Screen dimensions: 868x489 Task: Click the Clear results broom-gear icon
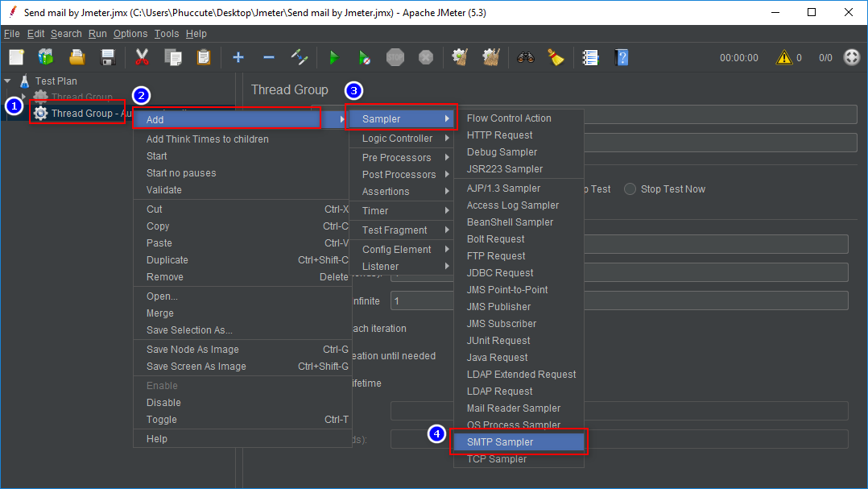click(460, 57)
